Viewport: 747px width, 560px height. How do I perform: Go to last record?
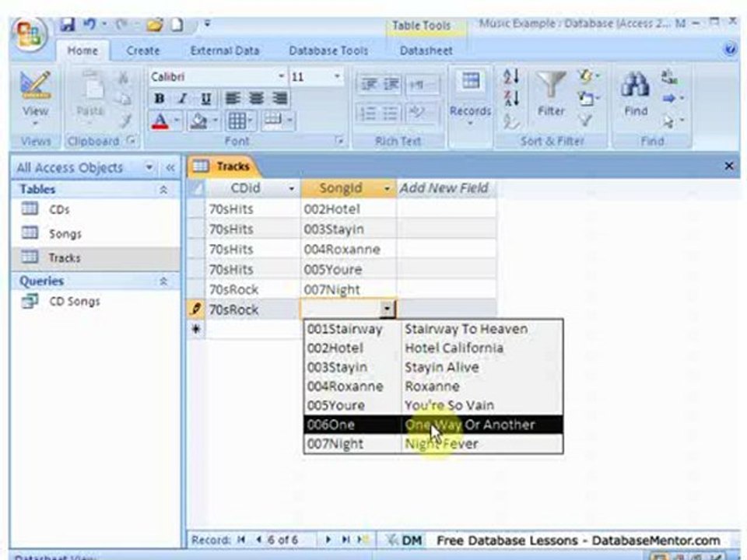(345, 540)
